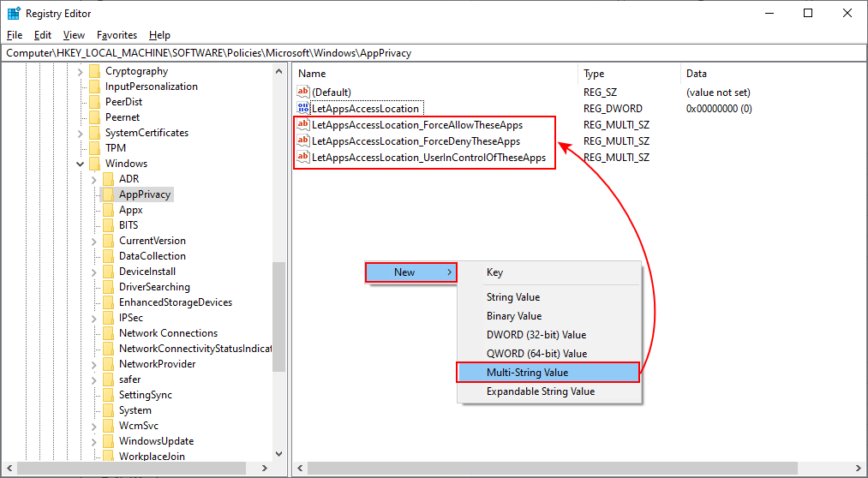Click the PeerDist folder icon
The image size is (868, 478).
click(94, 102)
